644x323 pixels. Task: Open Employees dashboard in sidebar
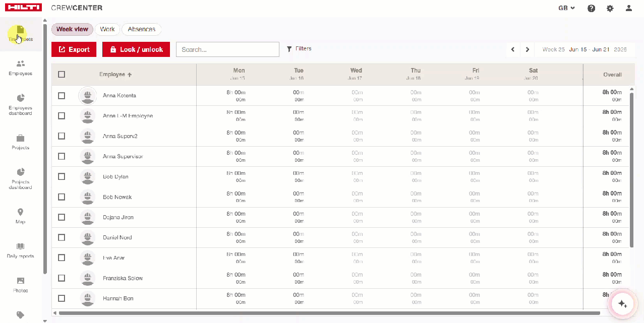20,104
